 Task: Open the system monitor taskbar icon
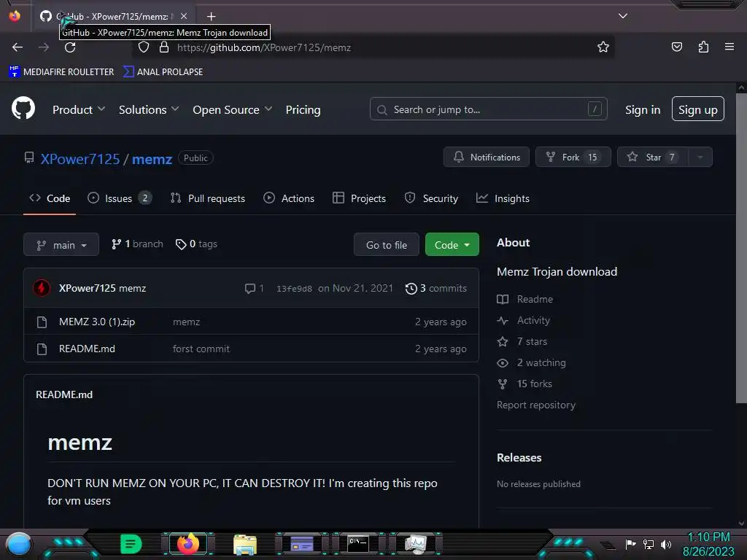click(x=415, y=544)
